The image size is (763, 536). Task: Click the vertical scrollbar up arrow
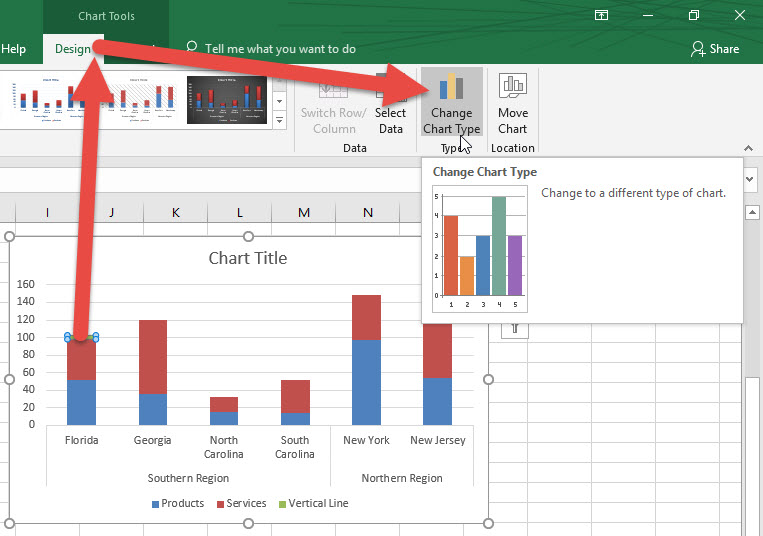point(754,212)
